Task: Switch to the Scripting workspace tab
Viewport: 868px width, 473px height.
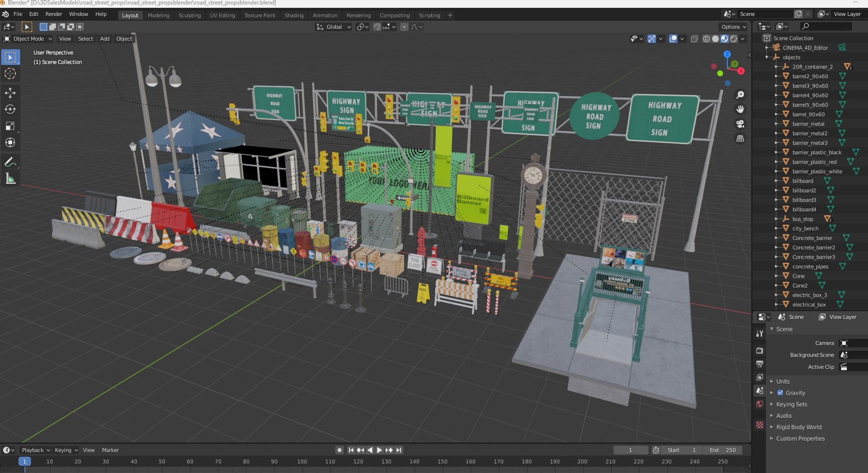Action: click(x=429, y=15)
